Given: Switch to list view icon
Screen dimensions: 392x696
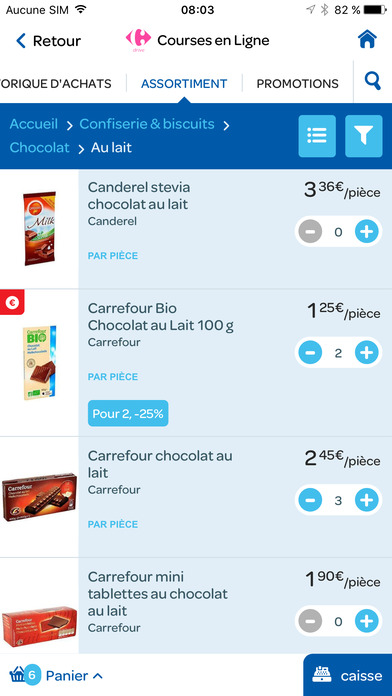Looking at the screenshot, I should pos(317,136).
